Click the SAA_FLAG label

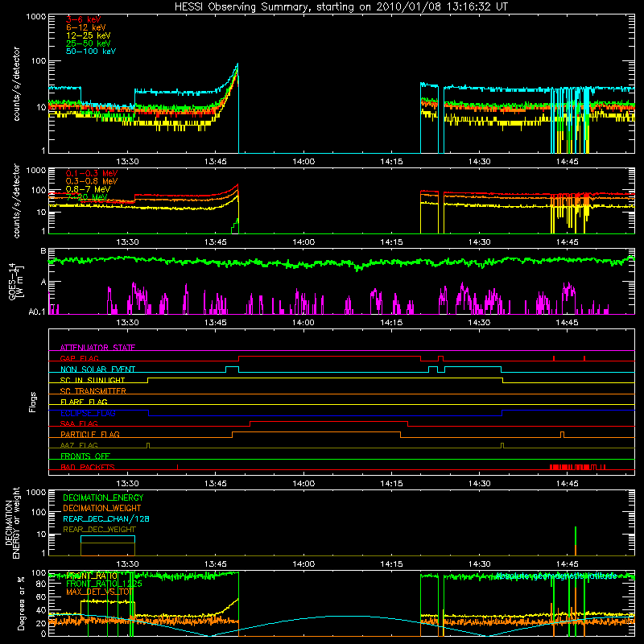(79, 423)
